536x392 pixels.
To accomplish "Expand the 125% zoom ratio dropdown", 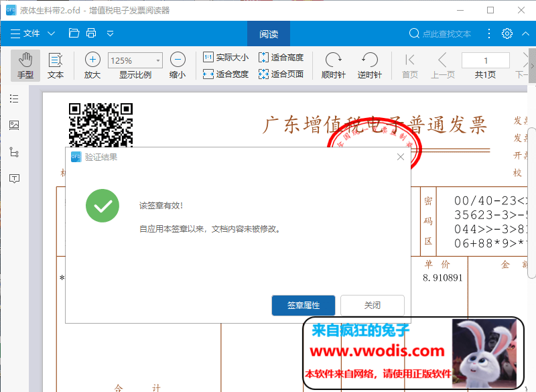I will coord(157,60).
